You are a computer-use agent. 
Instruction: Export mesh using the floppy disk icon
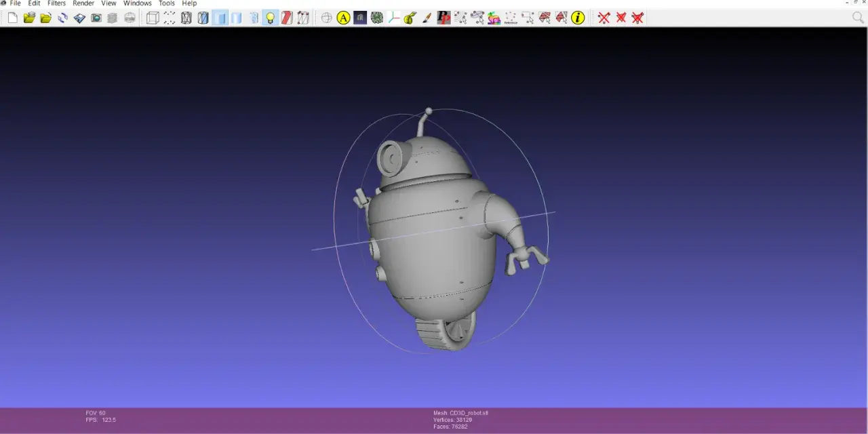(x=79, y=18)
